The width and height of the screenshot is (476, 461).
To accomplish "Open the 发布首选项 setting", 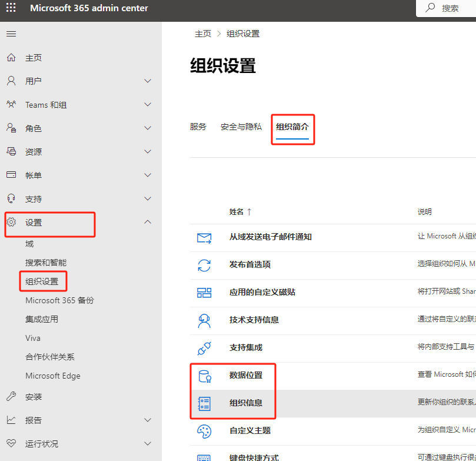I will (250, 264).
